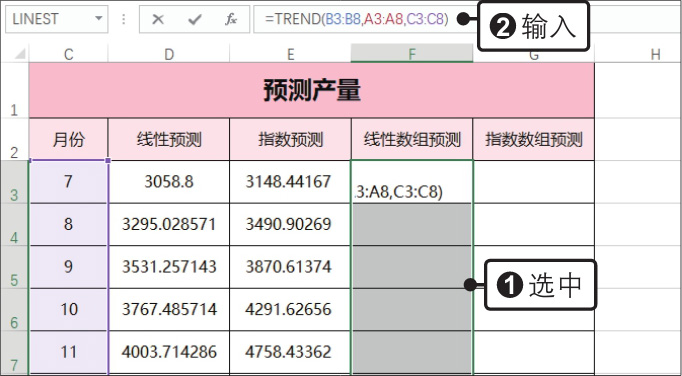Select cell with value 3295.028571
The image size is (682, 376).
(169, 225)
